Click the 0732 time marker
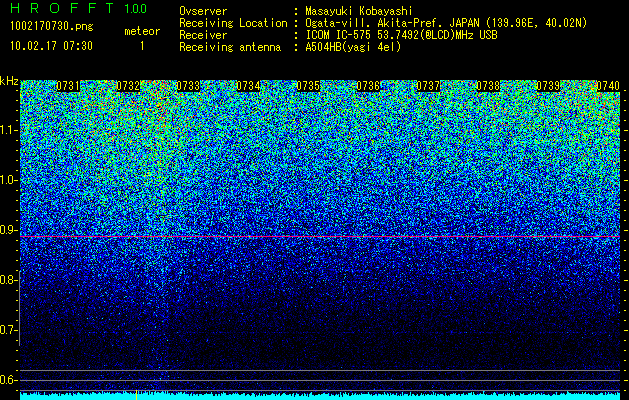629x400 pixels. coord(128,86)
